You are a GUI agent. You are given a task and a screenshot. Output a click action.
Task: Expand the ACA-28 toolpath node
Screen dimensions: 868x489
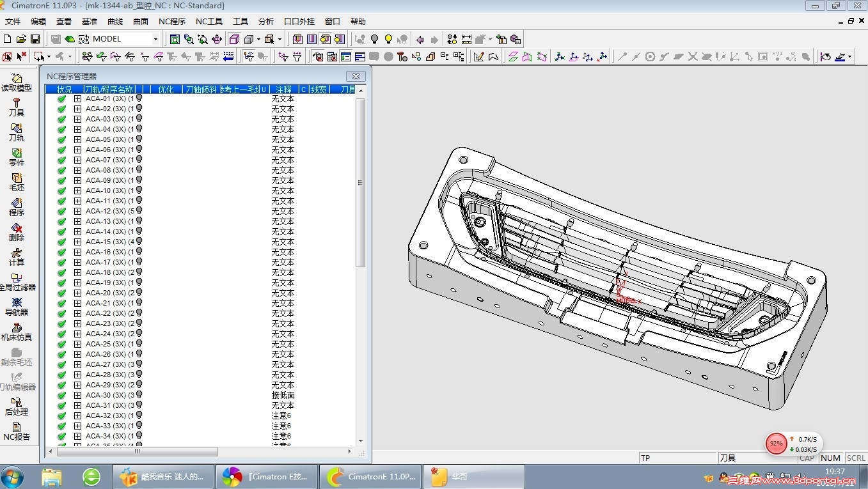coord(78,375)
